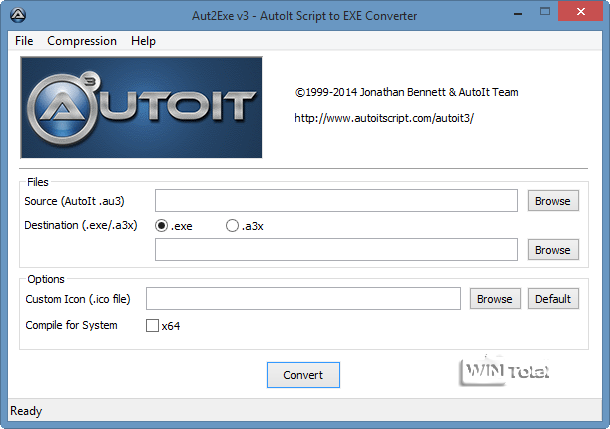Screen dimensions: 610x429
Task: Click the Source (AutoIt .au3) input field
Action: click(x=336, y=201)
